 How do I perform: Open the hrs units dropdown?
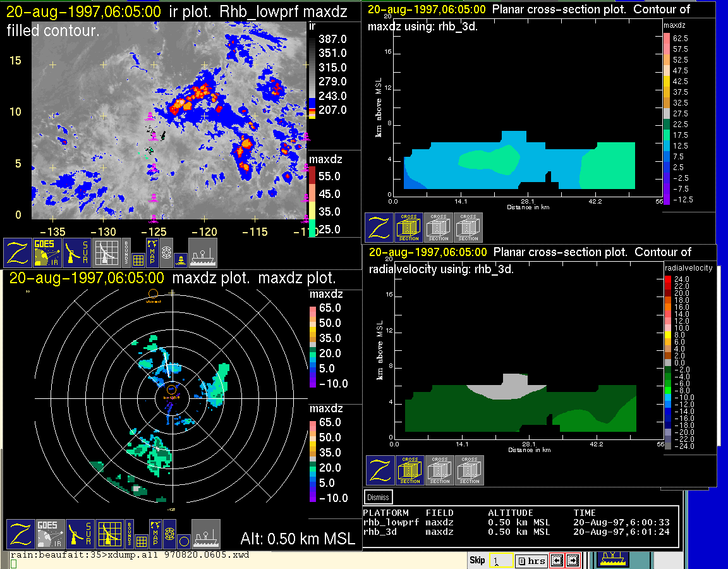(x=531, y=561)
